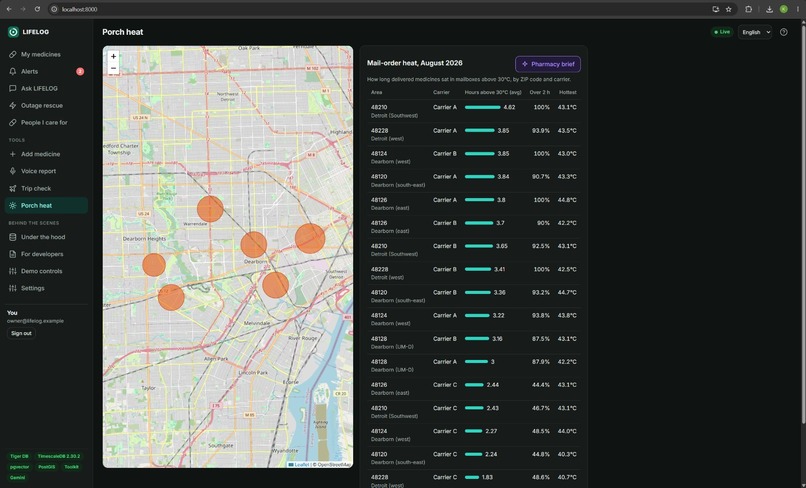Open My medicines pill icon
Viewport: 806px width, 488px height.
[13, 54]
